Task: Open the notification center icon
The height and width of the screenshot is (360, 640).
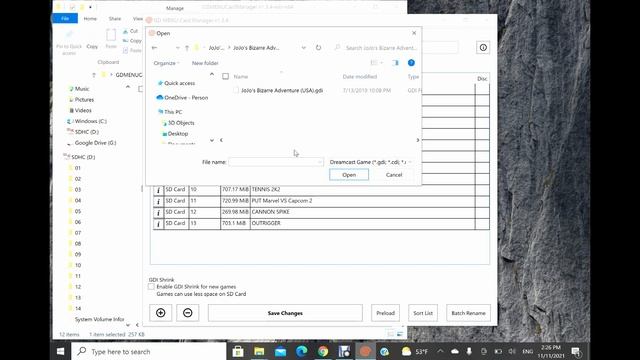Action: pos(576,351)
